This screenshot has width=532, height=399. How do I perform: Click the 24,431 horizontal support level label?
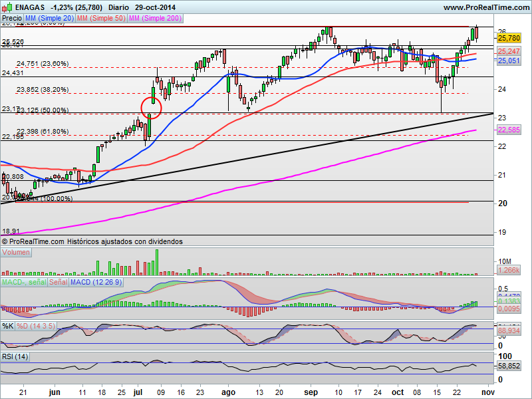[13, 73]
